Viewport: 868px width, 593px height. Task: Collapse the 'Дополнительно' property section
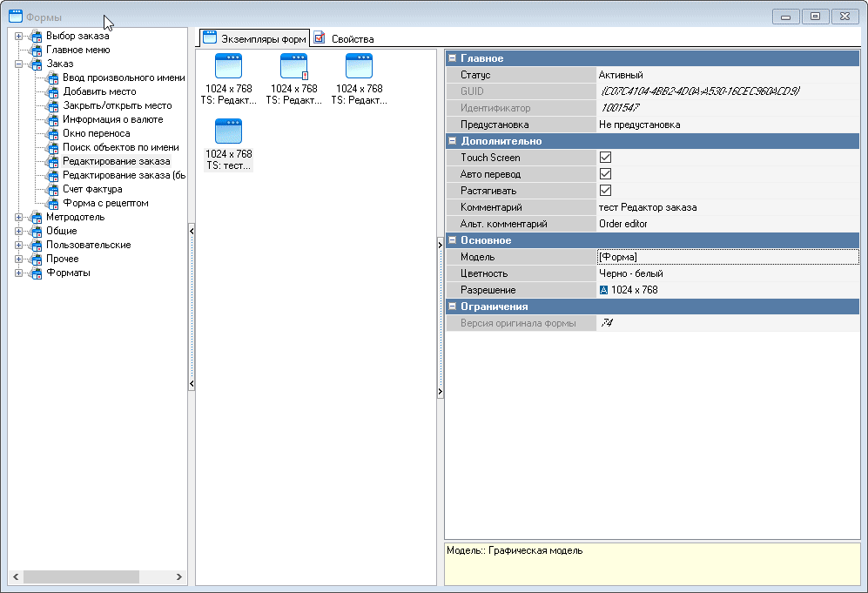453,141
